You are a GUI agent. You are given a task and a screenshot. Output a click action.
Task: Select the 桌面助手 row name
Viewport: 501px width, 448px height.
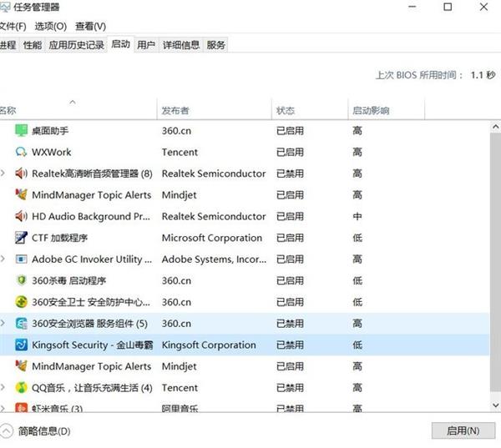(50, 131)
